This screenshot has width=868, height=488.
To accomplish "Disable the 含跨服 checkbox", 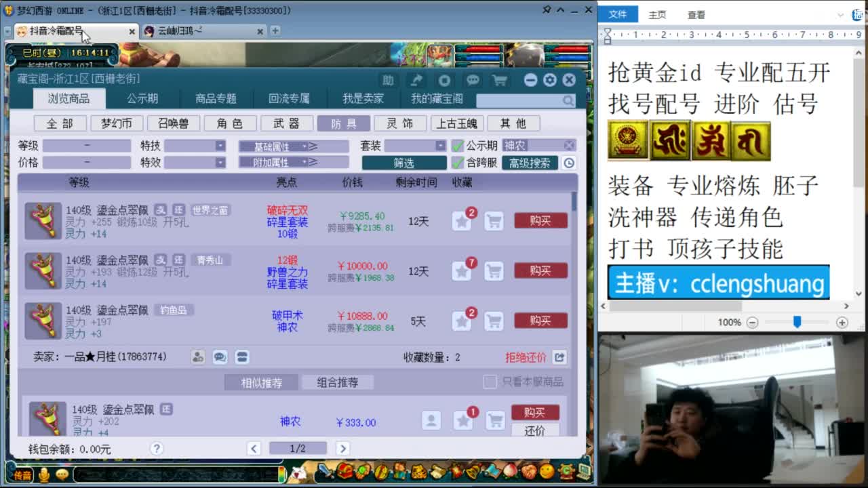I will (x=458, y=163).
